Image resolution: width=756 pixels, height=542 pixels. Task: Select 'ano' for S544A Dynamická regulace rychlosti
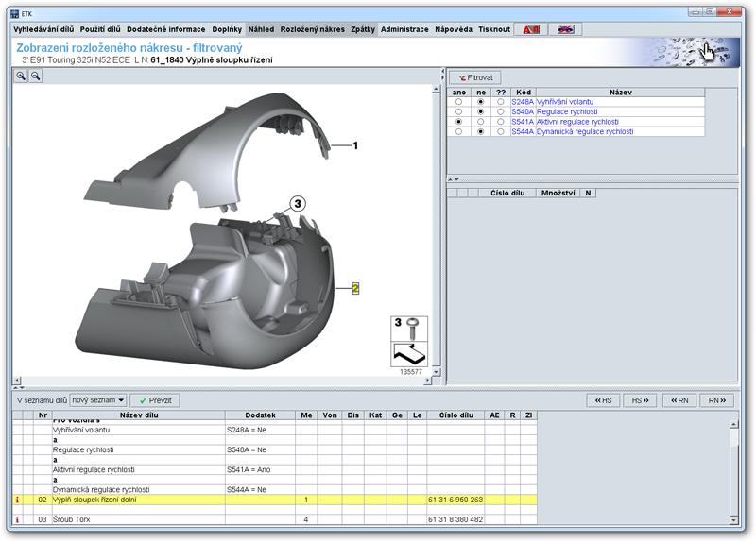[x=458, y=131]
